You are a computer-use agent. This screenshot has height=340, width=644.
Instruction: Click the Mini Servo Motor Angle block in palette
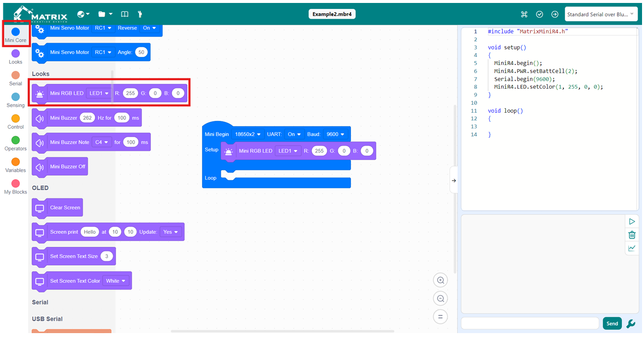click(91, 52)
